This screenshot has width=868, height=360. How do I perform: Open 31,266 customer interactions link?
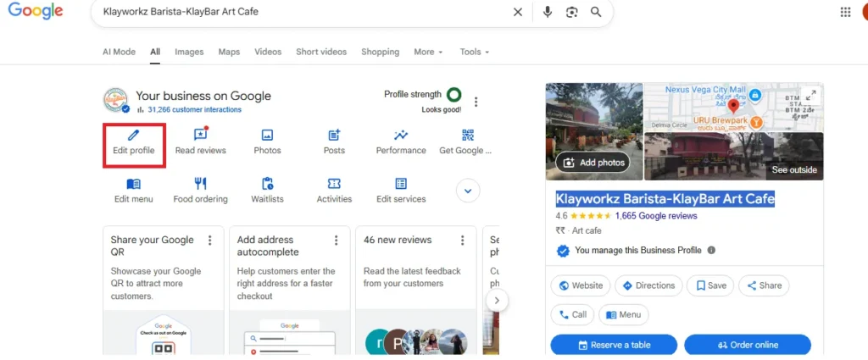pos(194,109)
